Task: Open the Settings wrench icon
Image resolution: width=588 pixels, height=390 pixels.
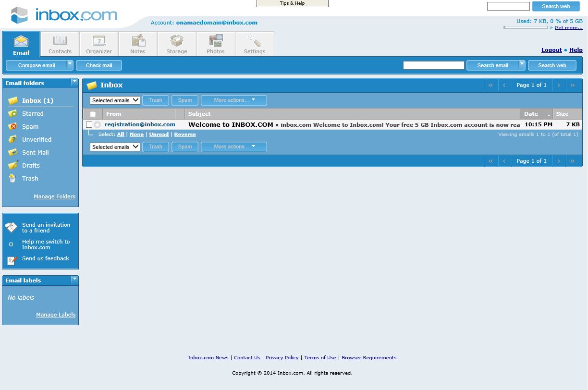Action: click(255, 40)
